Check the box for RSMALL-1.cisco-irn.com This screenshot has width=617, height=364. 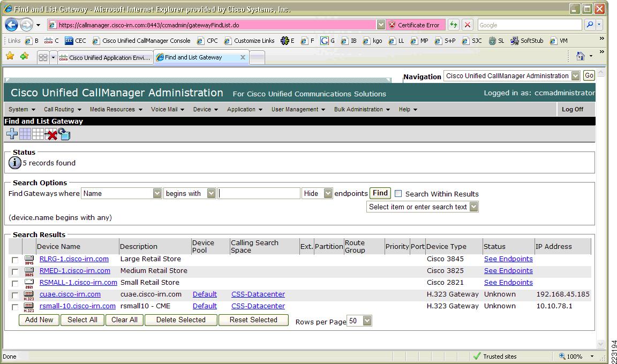point(15,283)
